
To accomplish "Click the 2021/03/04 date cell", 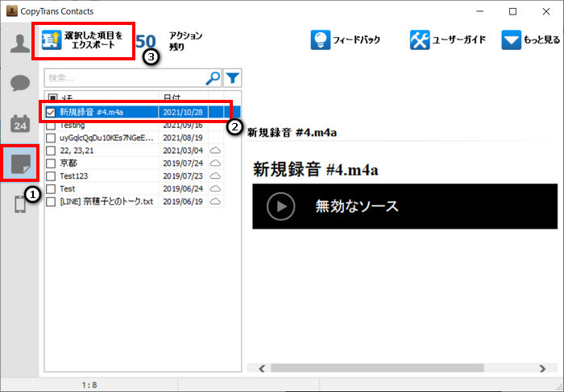I will pos(183,151).
